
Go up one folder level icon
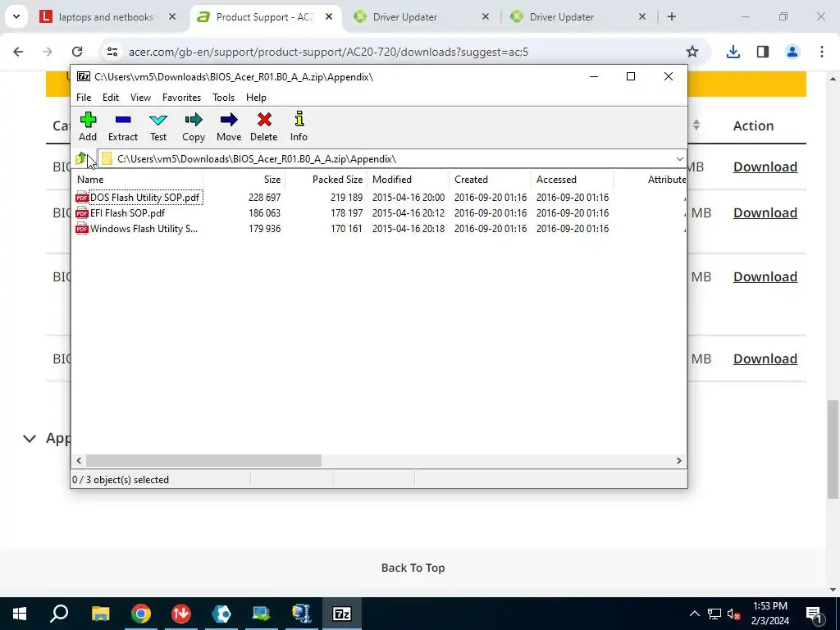(x=81, y=158)
